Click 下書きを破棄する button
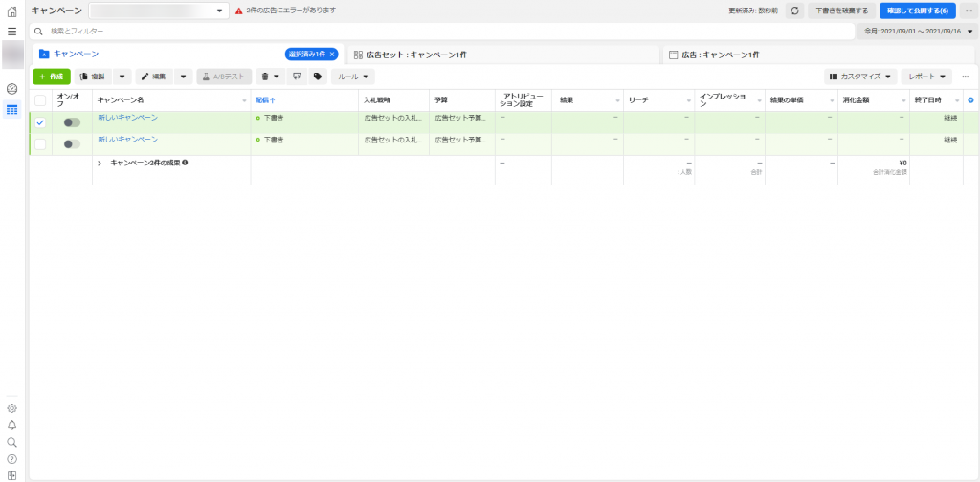 [x=841, y=11]
